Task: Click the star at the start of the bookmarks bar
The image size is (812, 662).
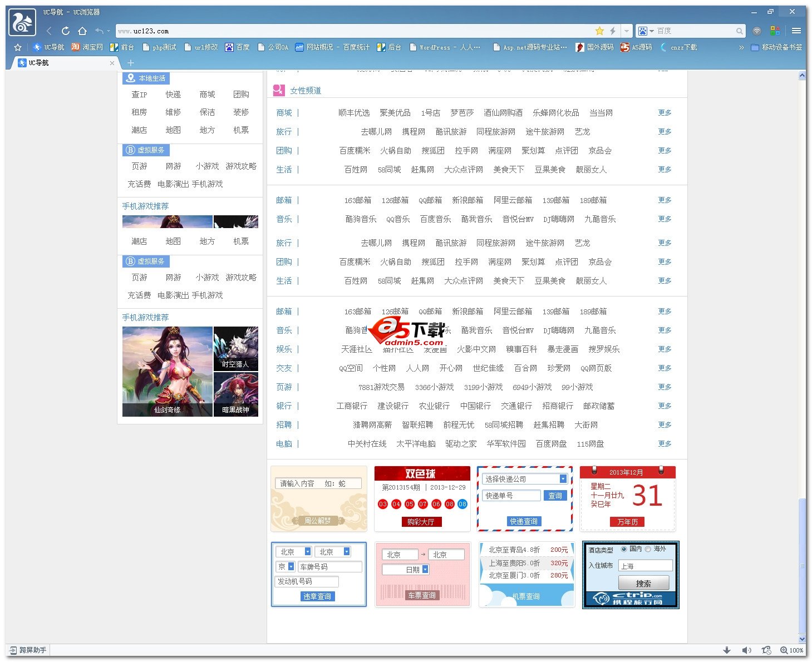Action: 18,47
